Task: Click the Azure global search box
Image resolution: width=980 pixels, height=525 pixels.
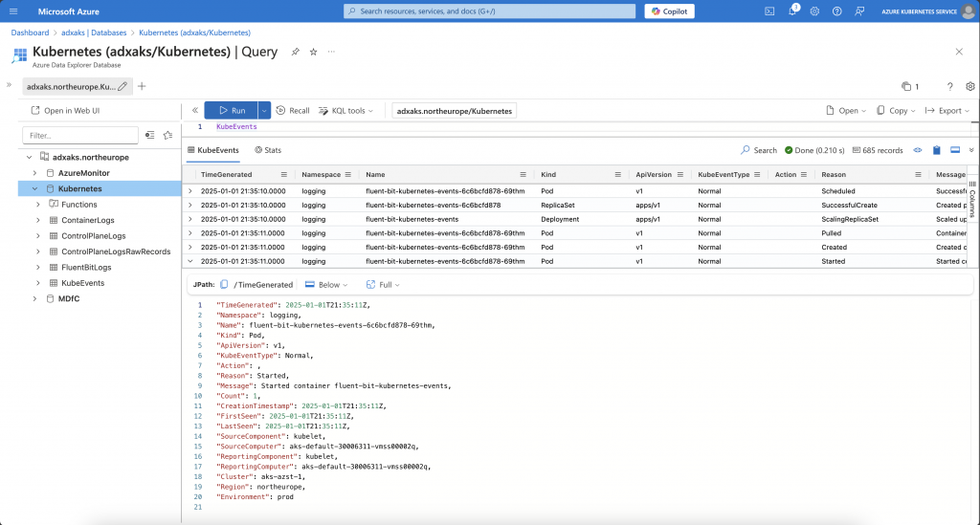Action: [489, 11]
